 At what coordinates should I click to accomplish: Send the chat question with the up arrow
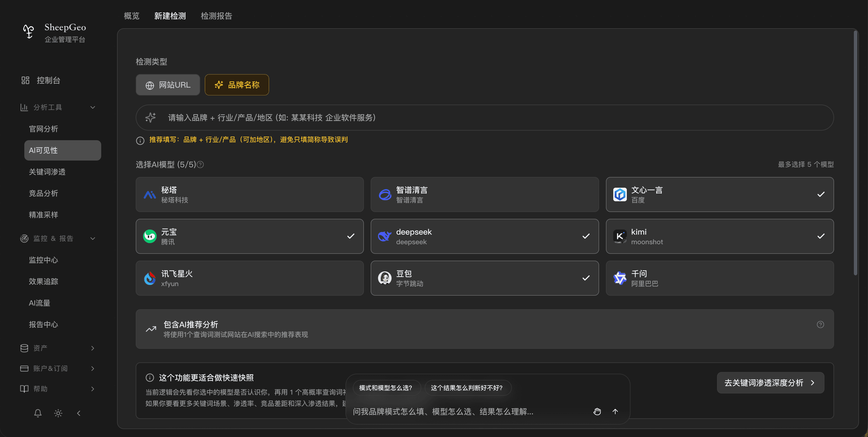pyautogui.click(x=615, y=411)
